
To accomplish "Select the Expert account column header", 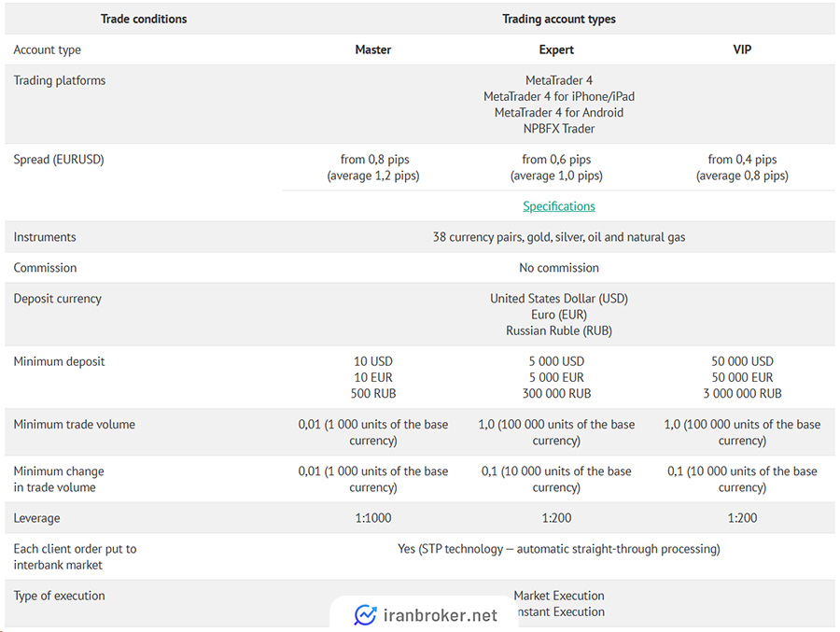I will point(556,49).
